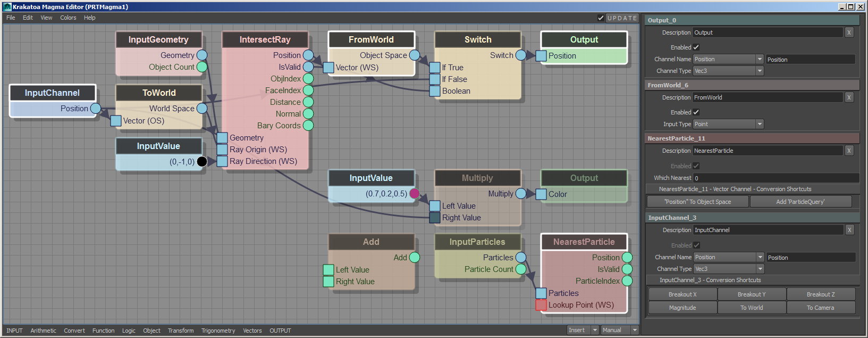Click the NearestParticle_11 Description field
868x338 pixels.
tap(768, 151)
